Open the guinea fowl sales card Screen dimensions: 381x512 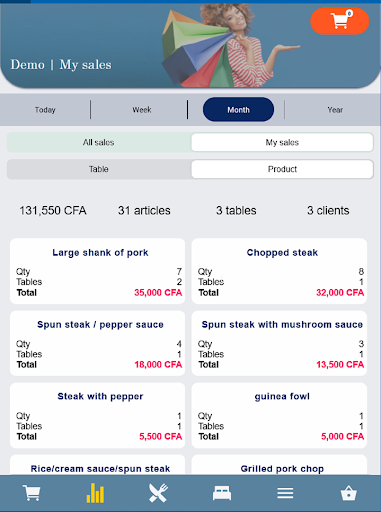(279, 415)
